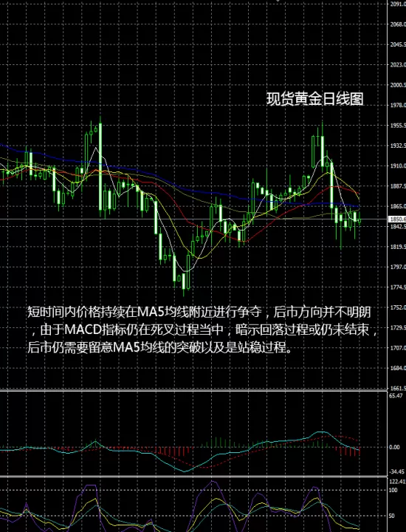Click the 1774.5 price axis label
Screen dimensions: 406x532
pyautogui.click(x=398, y=287)
